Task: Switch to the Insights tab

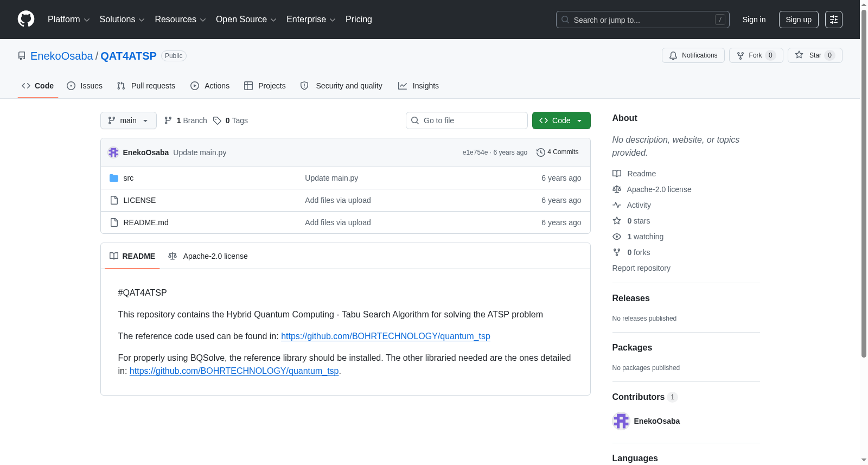Action: pyautogui.click(x=418, y=86)
